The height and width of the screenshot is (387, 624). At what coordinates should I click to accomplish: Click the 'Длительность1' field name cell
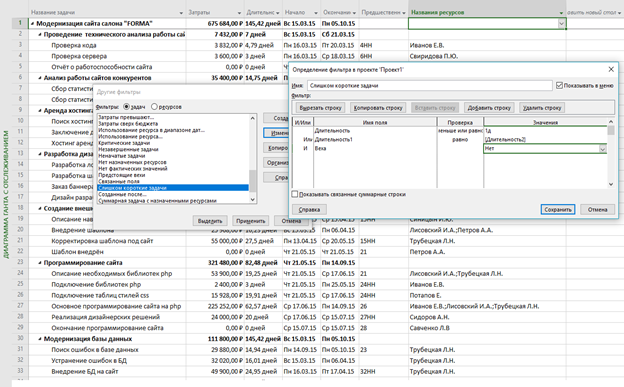pyautogui.click(x=375, y=139)
